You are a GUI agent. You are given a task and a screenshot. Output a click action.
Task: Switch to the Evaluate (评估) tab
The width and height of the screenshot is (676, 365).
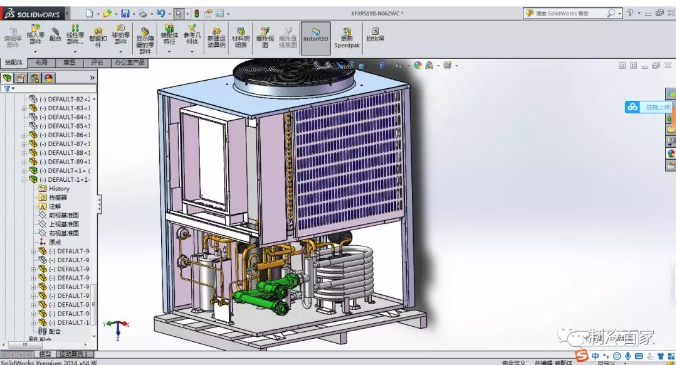pyautogui.click(x=97, y=62)
